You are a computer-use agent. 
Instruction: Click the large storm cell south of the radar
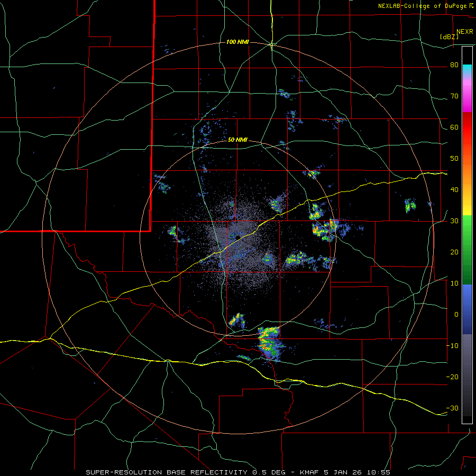click(x=269, y=344)
